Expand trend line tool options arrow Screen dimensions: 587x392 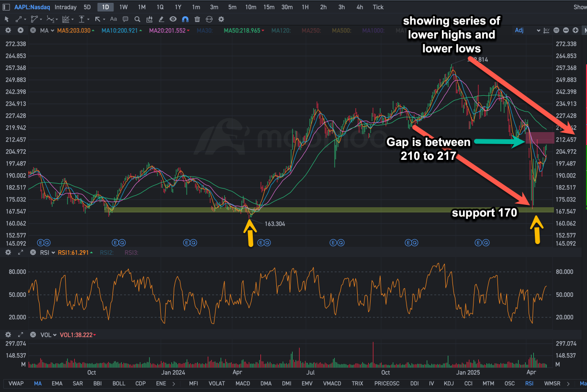coord(25,20)
